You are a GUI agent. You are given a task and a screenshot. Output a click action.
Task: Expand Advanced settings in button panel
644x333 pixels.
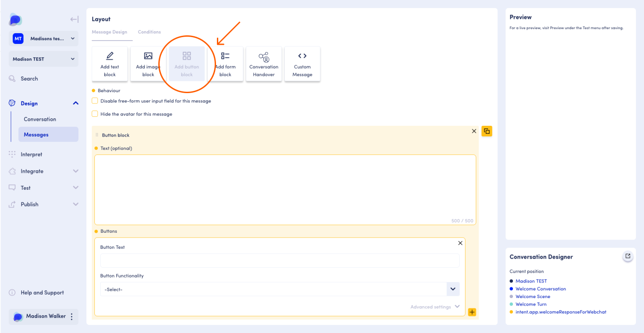435,307
